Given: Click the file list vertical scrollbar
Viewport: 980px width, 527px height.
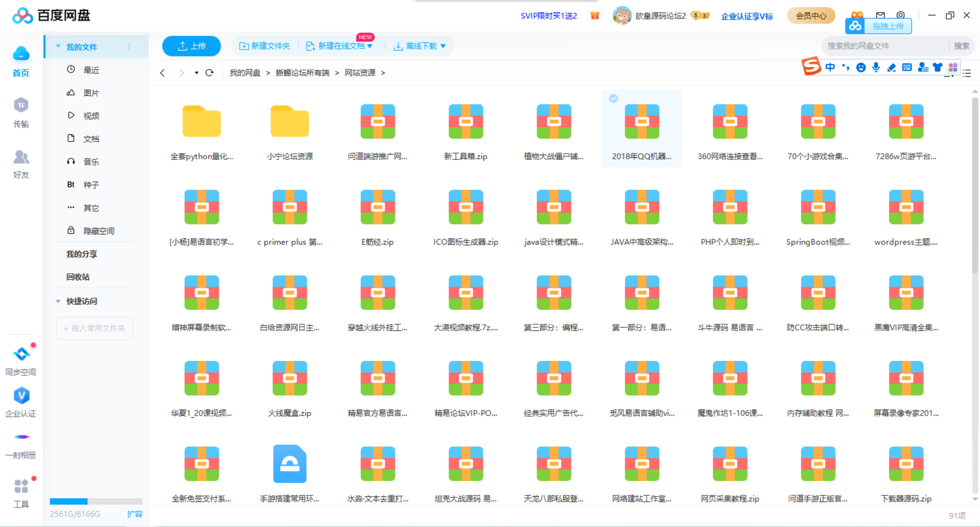Looking at the screenshot, I should [975, 186].
